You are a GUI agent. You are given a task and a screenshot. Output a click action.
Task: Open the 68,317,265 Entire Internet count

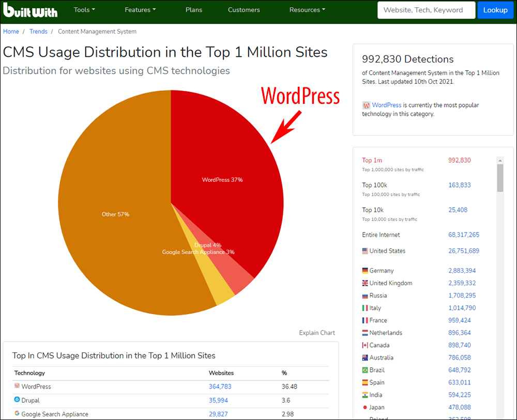(x=464, y=235)
